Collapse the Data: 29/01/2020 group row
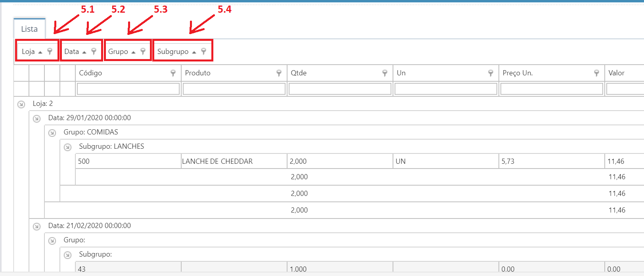This screenshot has width=644, height=276. pos(37,119)
